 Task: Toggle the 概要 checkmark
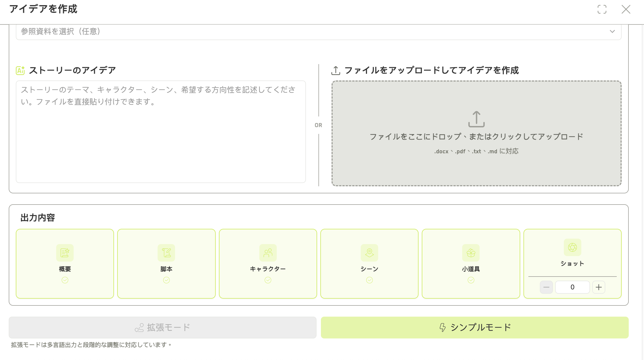click(x=65, y=280)
